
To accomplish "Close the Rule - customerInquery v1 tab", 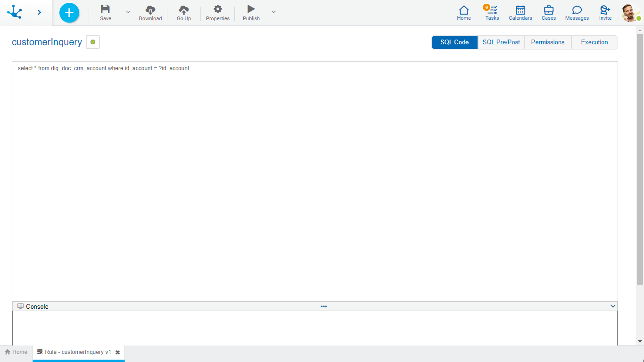I will 118,352.
